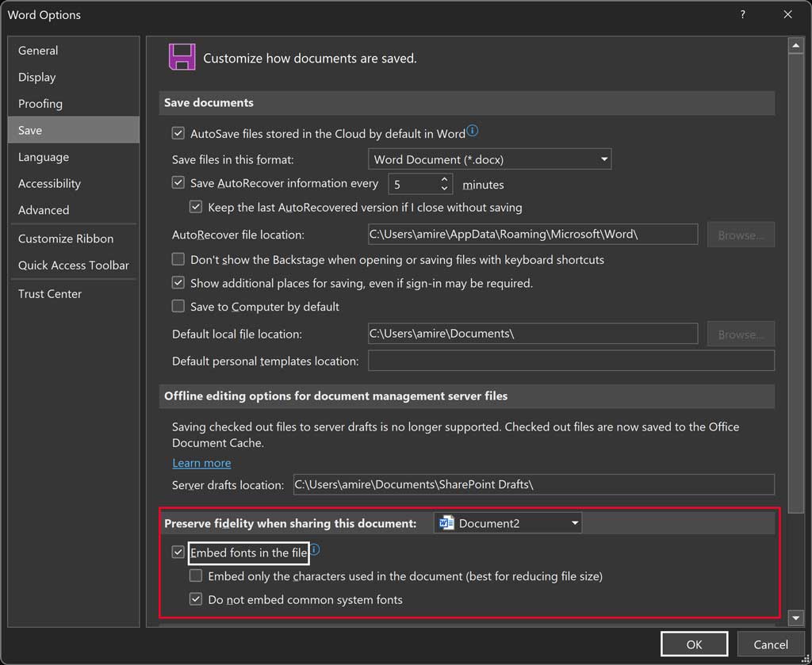This screenshot has width=812, height=665.
Task: Open the Learn more link
Action: pos(201,463)
